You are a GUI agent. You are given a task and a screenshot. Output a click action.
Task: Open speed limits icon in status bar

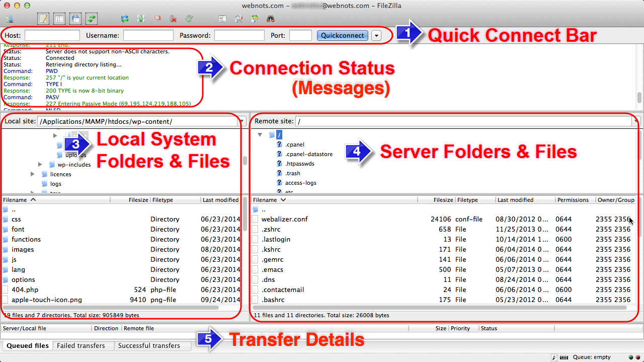565,357
